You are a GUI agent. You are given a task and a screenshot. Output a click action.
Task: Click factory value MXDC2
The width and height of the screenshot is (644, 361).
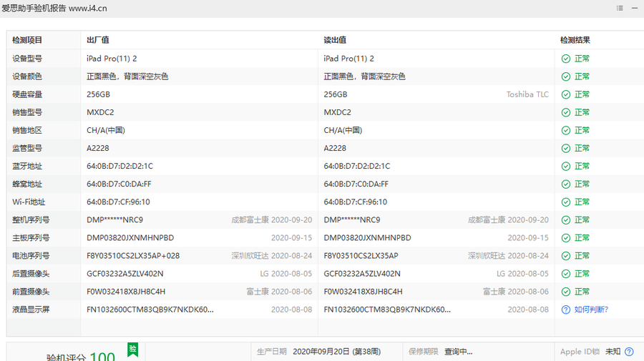(100, 112)
